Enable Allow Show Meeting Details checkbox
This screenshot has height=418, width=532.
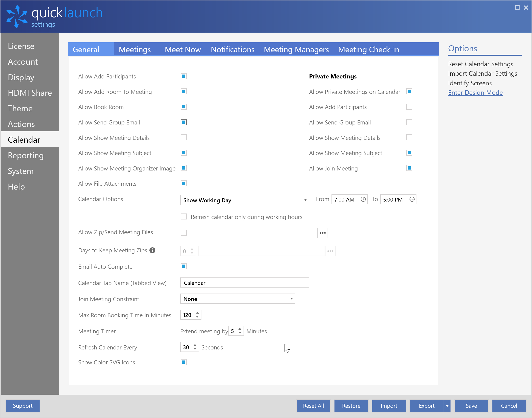coord(184,138)
